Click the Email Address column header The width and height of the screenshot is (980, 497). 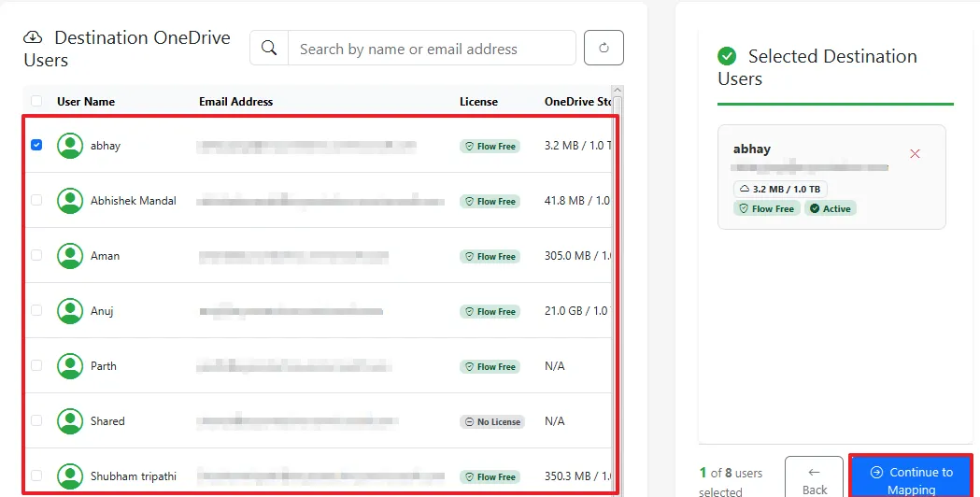[x=236, y=101]
